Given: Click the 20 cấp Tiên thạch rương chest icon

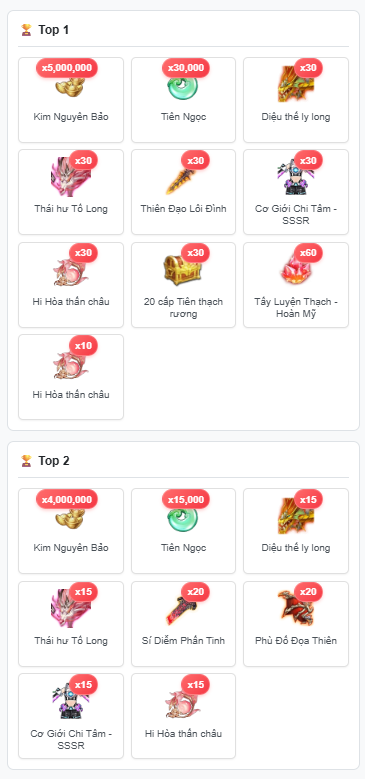Looking at the screenshot, I should (183, 268).
